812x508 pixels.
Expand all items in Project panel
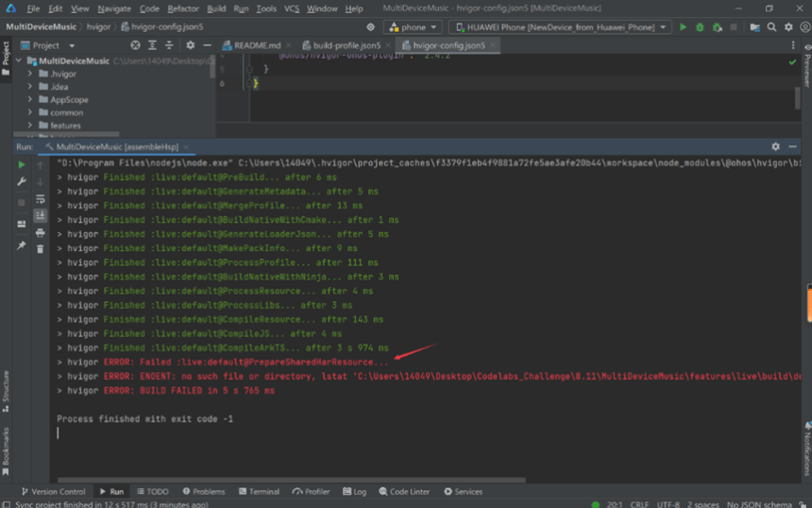coord(152,45)
